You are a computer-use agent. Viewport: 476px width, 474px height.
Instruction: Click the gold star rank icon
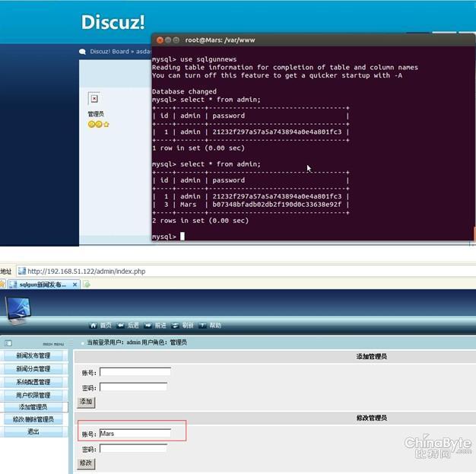point(106,124)
